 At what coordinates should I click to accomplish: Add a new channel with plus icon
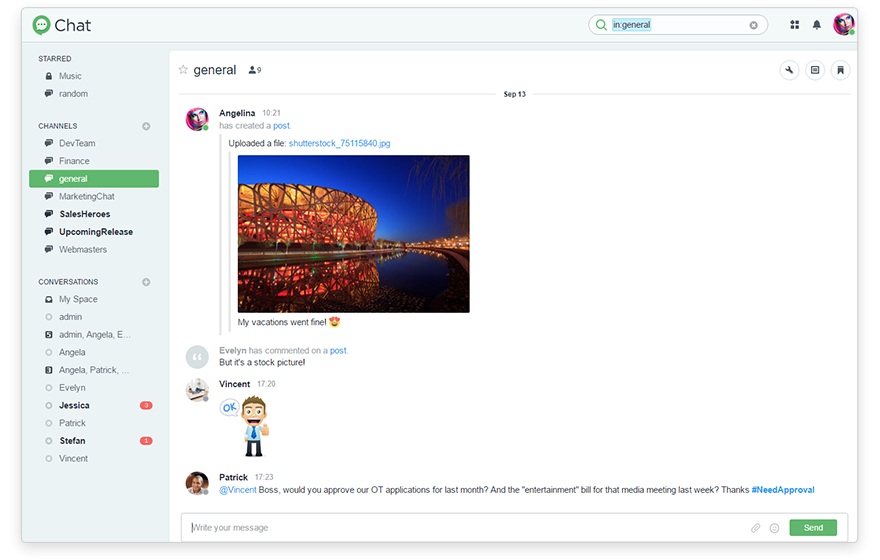(146, 126)
